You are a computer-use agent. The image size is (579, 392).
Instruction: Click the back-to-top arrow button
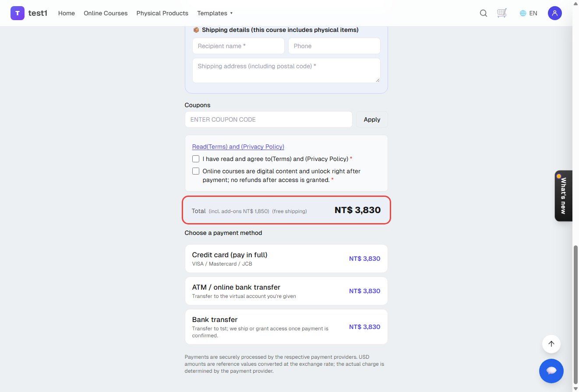(x=551, y=344)
